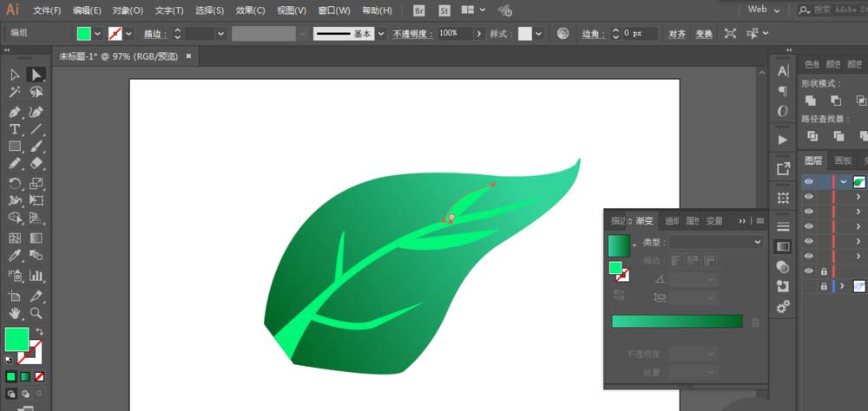Open 效果(C) menu
This screenshot has width=868, height=411.
(250, 10)
